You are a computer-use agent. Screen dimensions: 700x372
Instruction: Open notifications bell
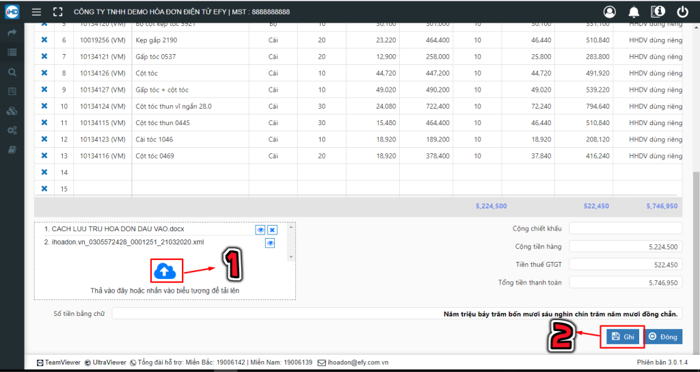[x=633, y=13]
